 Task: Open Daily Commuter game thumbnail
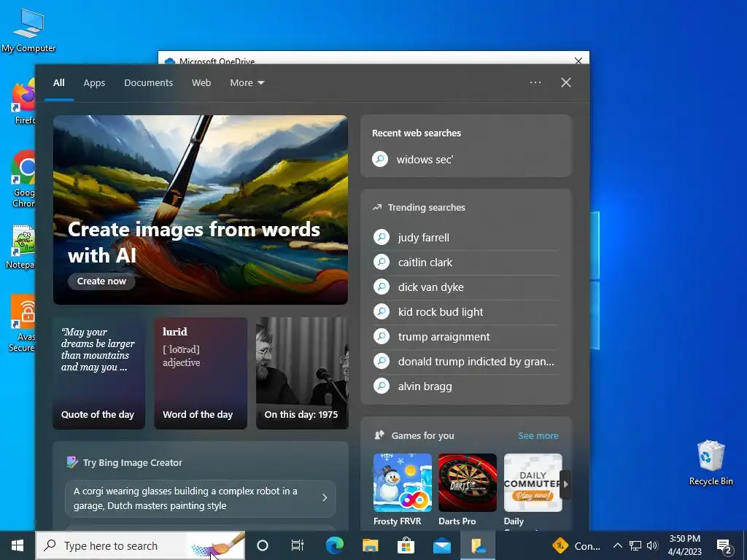(533, 483)
